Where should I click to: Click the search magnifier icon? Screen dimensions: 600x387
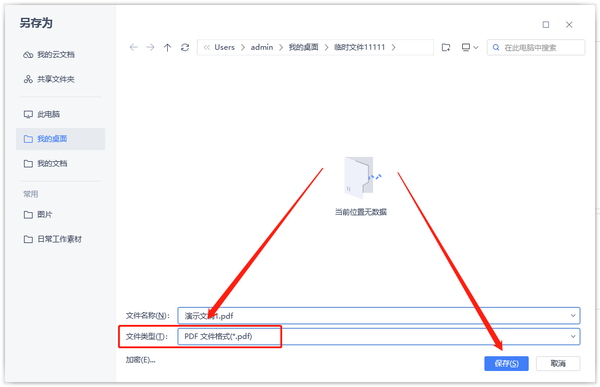pos(496,47)
